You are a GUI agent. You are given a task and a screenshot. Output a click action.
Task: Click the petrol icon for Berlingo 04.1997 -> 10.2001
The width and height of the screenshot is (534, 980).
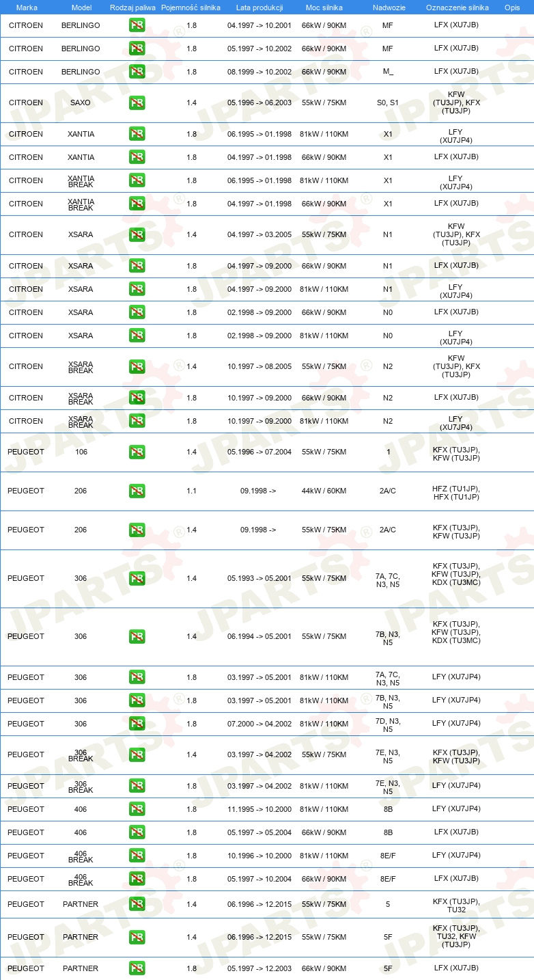pyautogui.click(x=137, y=25)
